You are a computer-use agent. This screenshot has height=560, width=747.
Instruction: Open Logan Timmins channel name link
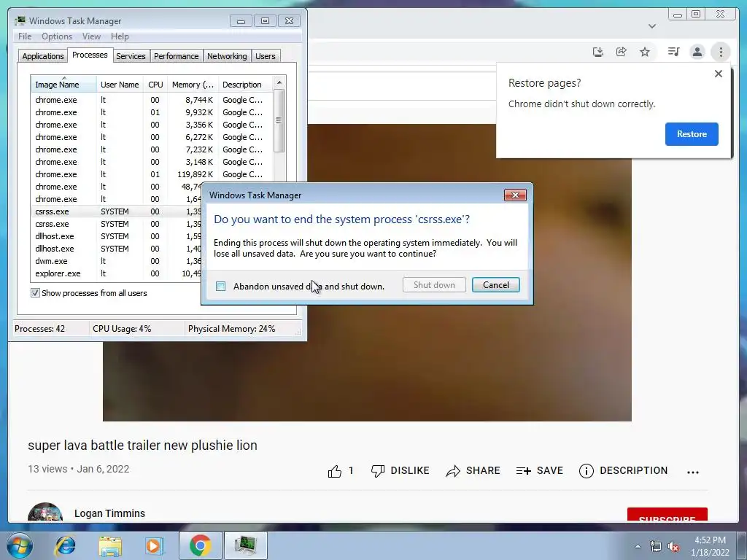(x=109, y=513)
